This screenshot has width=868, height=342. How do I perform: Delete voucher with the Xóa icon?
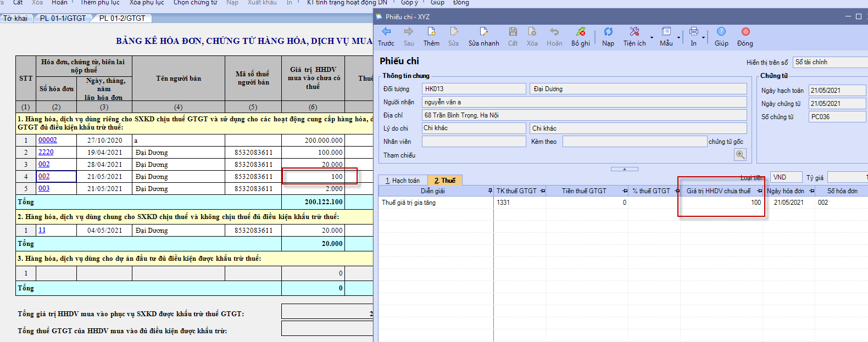click(532, 32)
